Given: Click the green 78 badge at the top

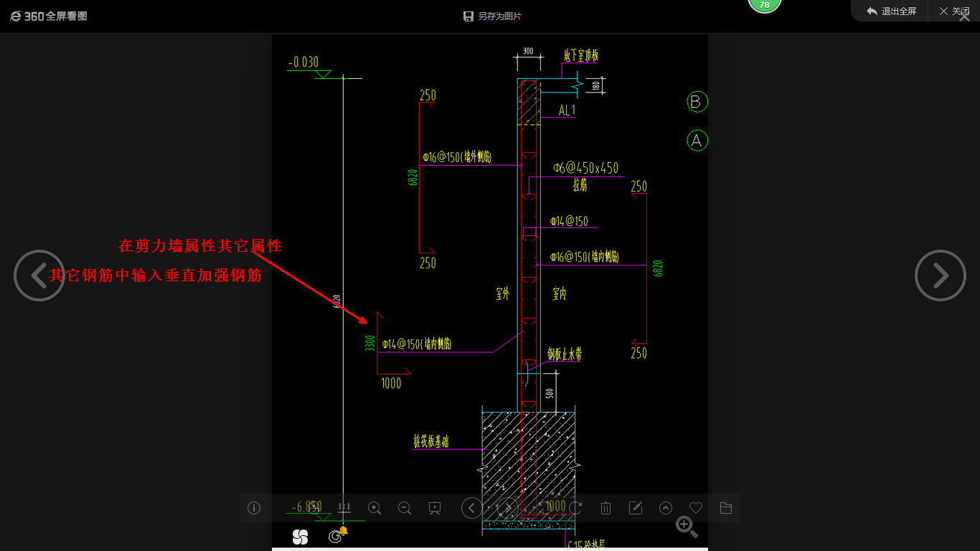Looking at the screenshot, I should tap(765, 5).
